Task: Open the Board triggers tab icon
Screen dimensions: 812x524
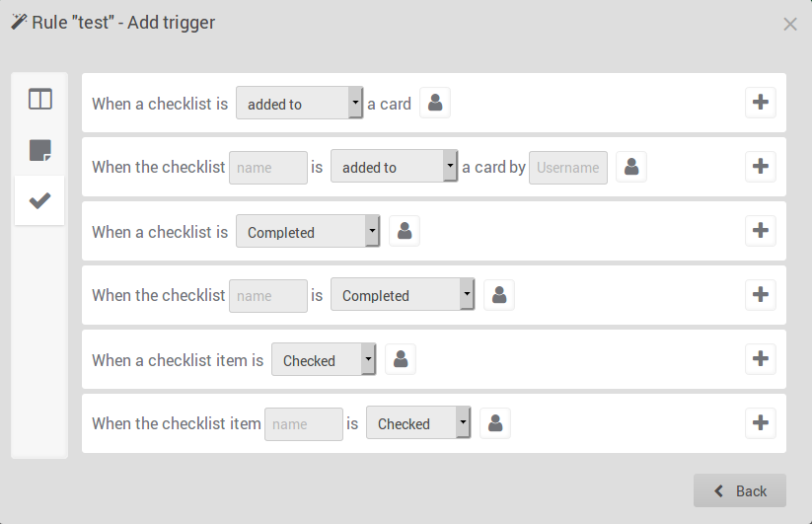Action: pos(40,100)
